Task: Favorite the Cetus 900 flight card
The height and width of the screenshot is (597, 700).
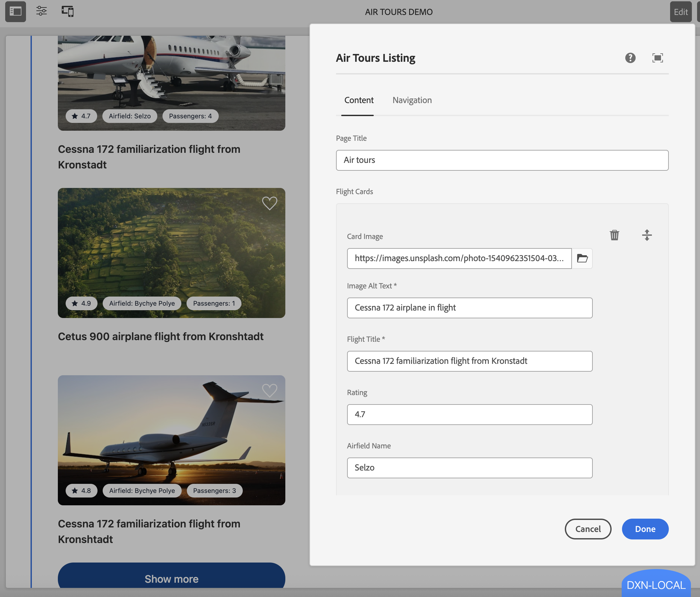Action: point(269,203)
